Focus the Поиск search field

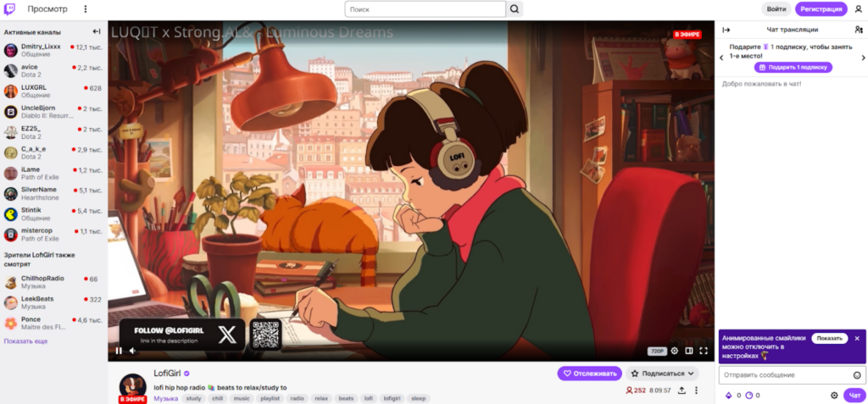tap(426, 8)
